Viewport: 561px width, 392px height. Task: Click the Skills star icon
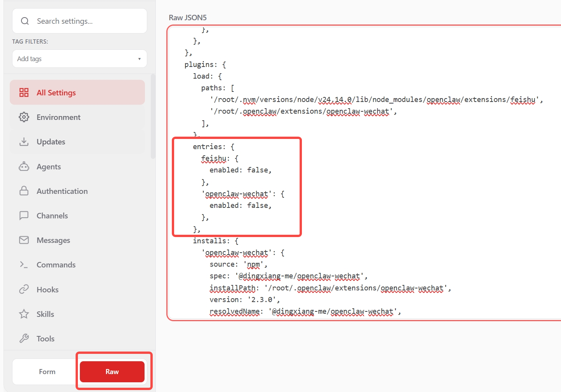[x=24, y=314]
